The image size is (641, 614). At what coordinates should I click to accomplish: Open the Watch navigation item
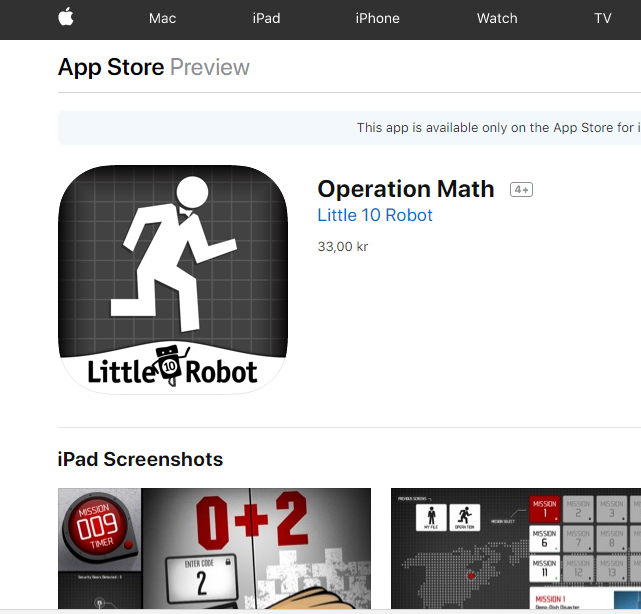tap(497, 18)
